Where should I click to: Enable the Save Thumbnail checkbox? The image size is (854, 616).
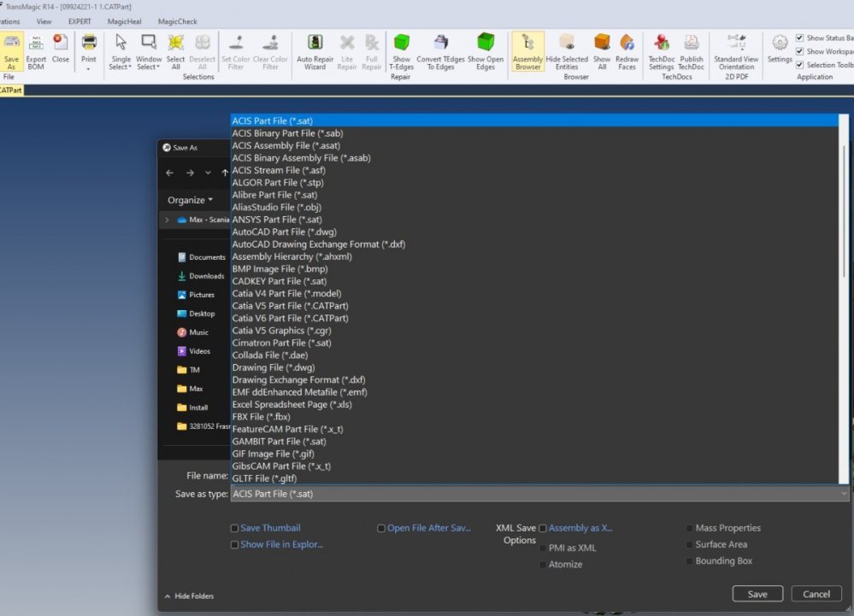point(235,529)
